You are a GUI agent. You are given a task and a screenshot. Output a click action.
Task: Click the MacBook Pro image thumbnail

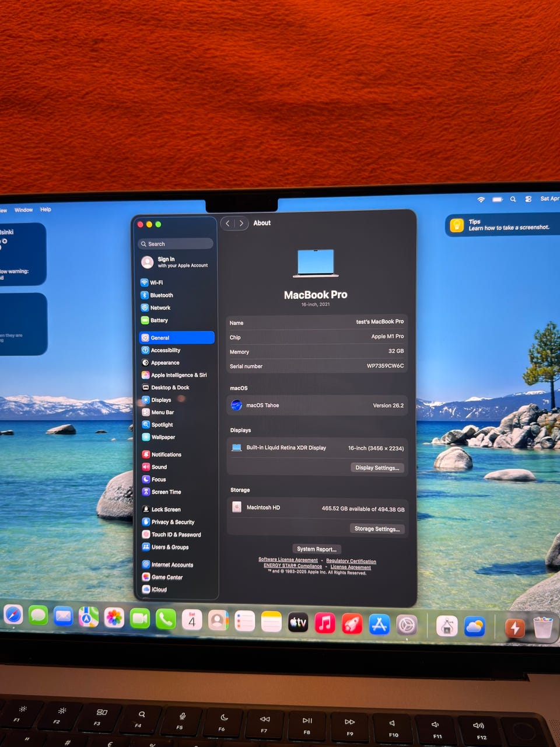pos(316,263)
